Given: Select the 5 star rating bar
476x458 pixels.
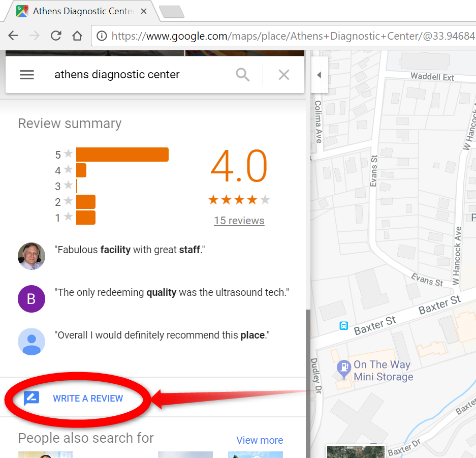Looking at the screenshot, I should (x=122, y=155).
